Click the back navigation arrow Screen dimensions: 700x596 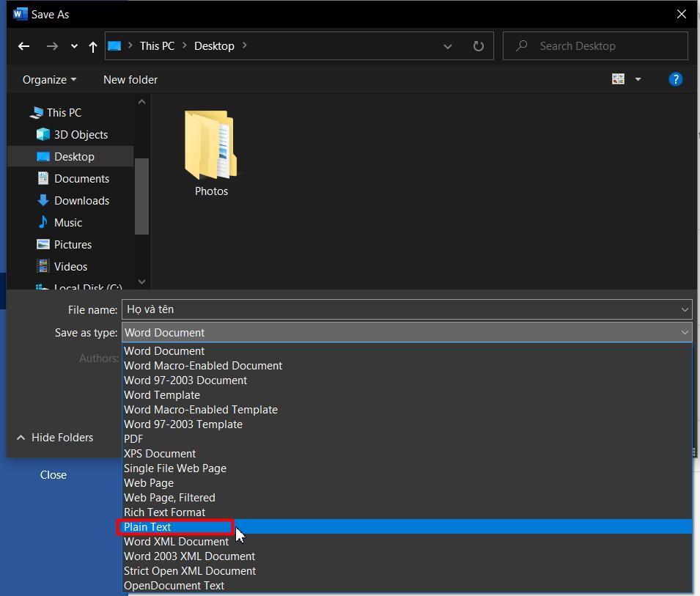[23, 46]
